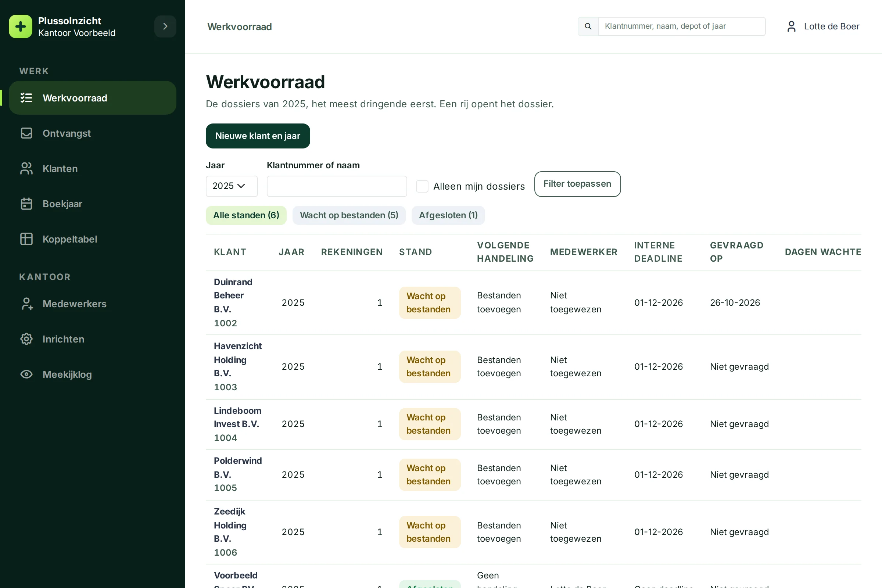
Task: Click the Koppeltabel table icon
Action: [26, 239]
